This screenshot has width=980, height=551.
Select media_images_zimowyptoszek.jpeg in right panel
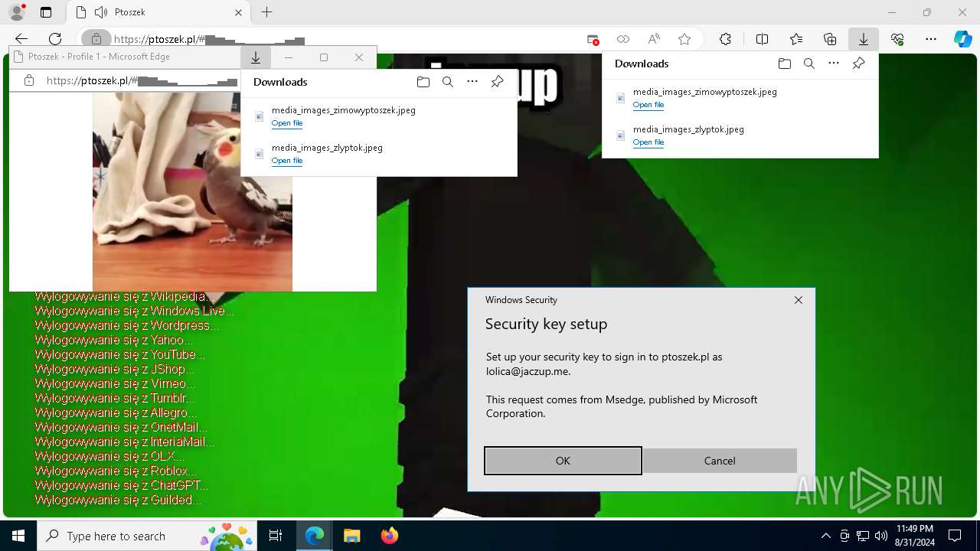pyautogui.click(x=704, y=92)
